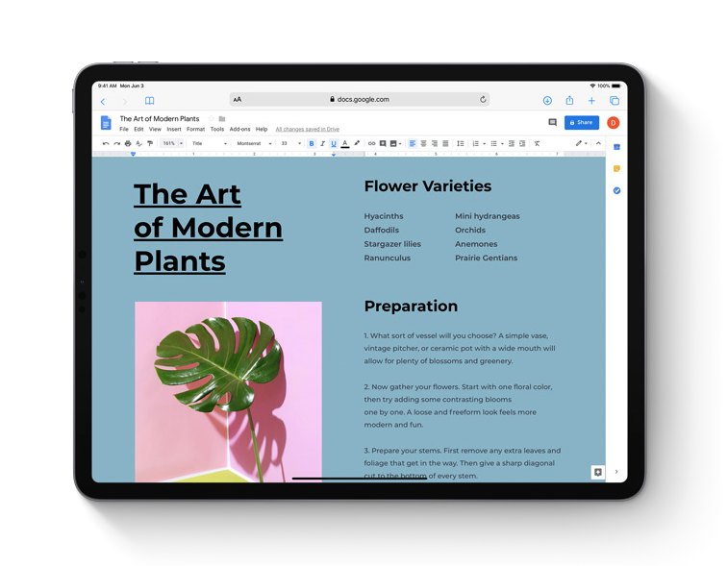Open line spacing options

tap(460, 144)
